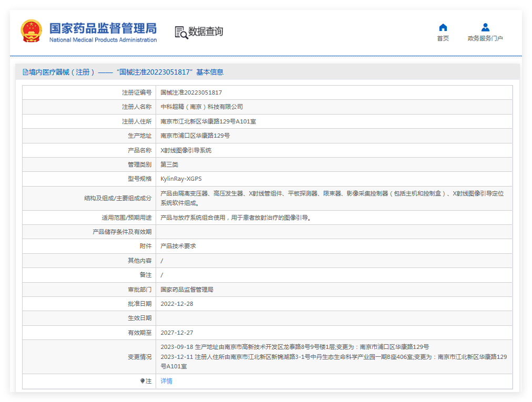Viewport: 532px width, 402px height.
Task: Click 产品技术要求 attachment value
Action: [178, 246]
